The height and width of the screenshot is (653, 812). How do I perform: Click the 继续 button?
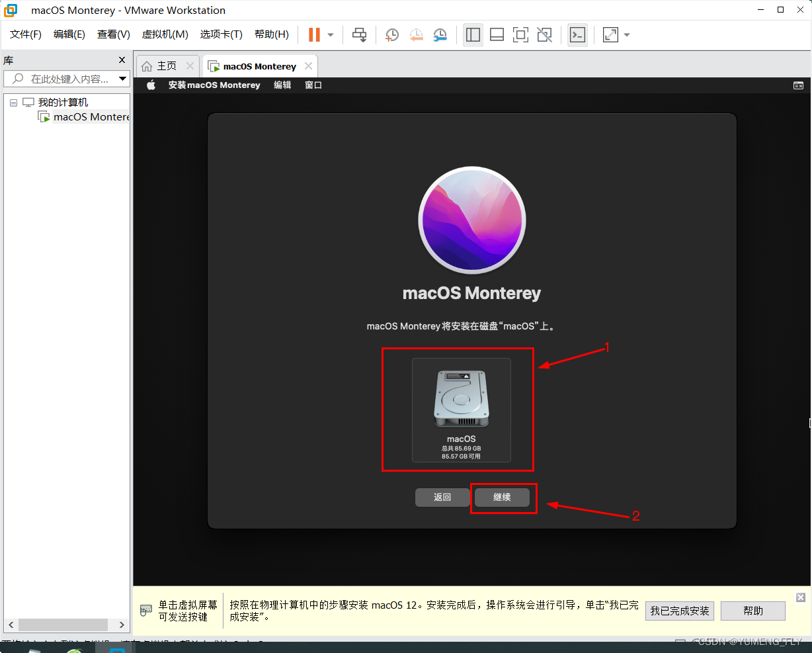502,498
